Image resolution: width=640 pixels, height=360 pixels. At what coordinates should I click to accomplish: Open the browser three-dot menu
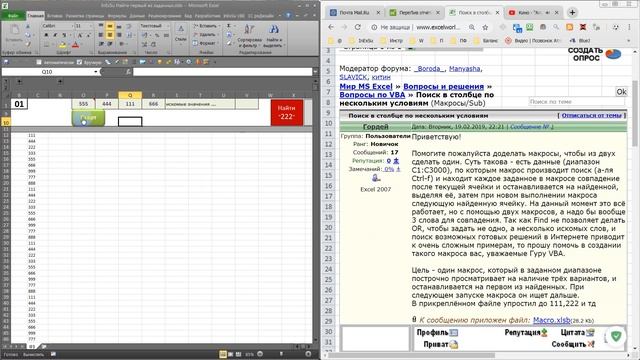629,27
